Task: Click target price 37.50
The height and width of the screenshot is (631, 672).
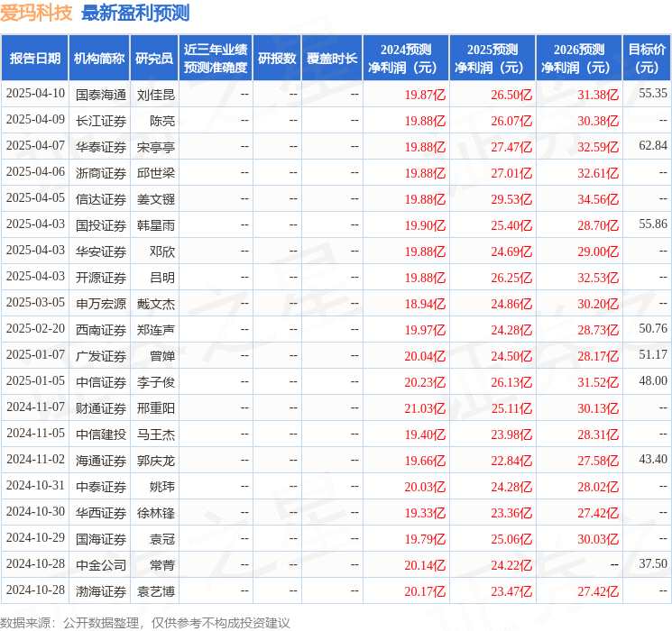Action: 653,563
